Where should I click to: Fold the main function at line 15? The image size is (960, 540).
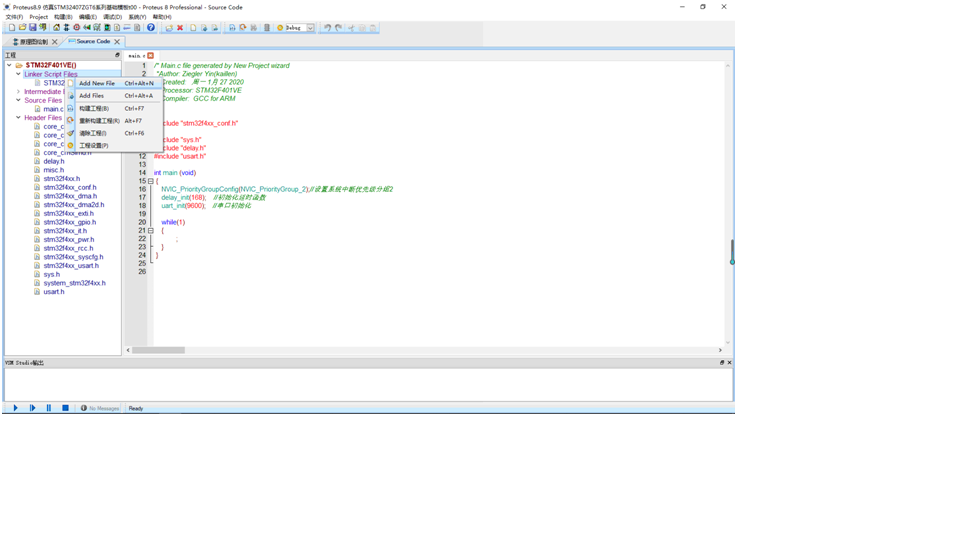(x=151, y=181)
